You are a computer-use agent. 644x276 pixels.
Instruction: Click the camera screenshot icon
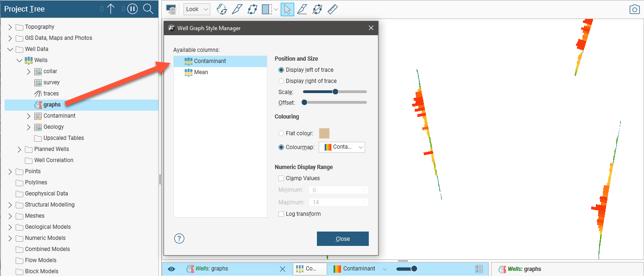tap(634, 9)
